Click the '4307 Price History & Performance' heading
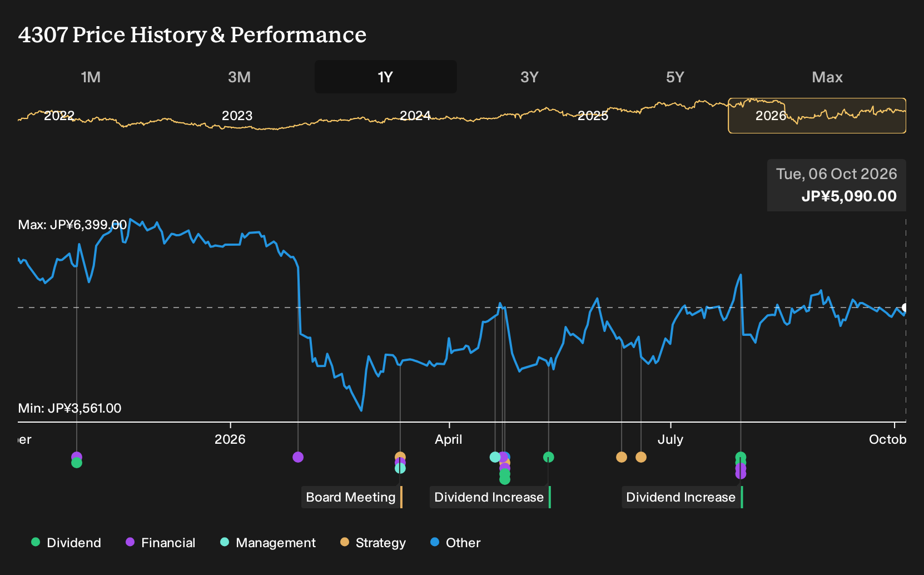The image size is (924, 575). [192, 34]
